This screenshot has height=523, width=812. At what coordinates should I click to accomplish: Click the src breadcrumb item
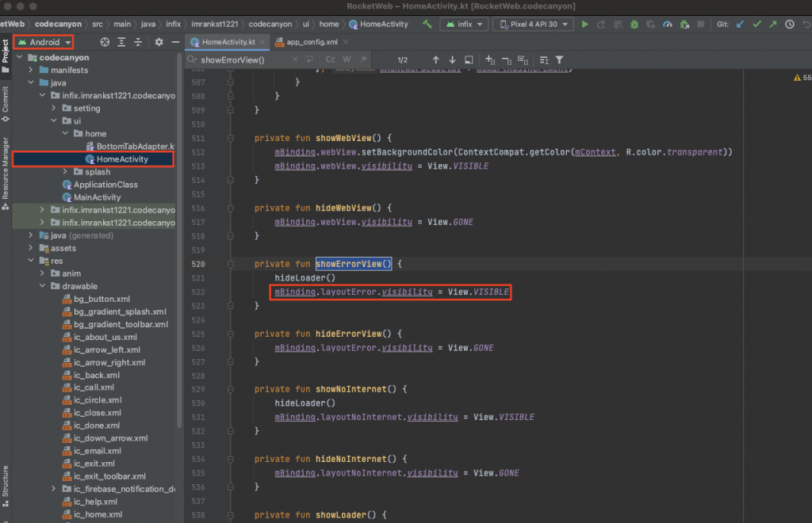[98, 25]
